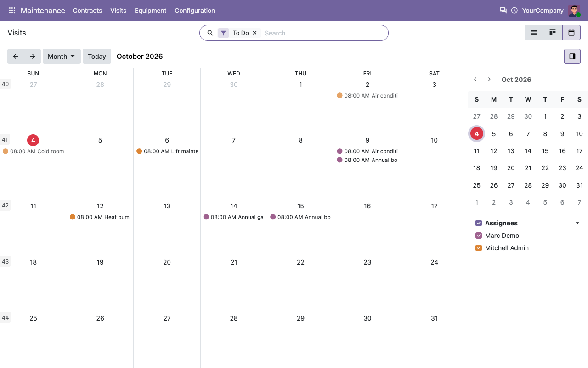This screenshot has width=588, height=368.
Task: Switch to kanban view
Action: pyautogui.click(x=553, y=33)
